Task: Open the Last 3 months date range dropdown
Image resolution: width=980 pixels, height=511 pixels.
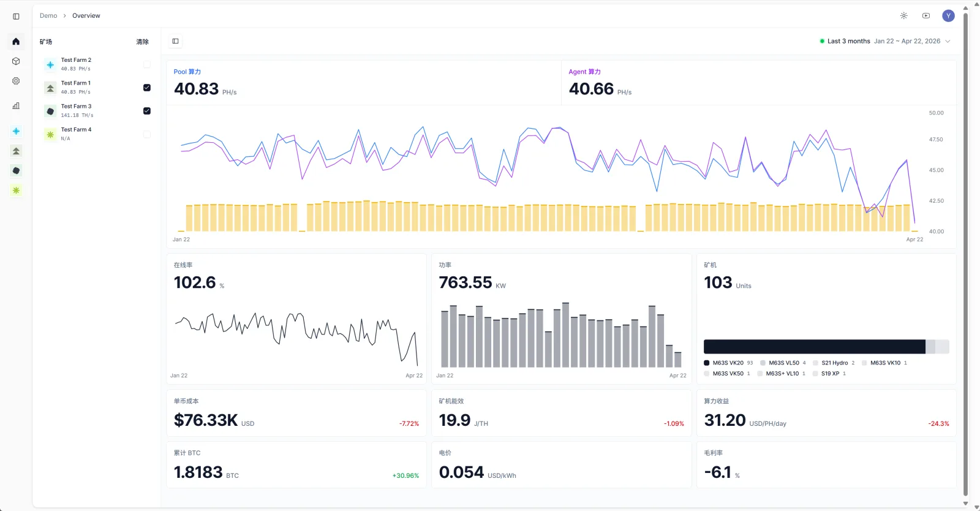Action: (x=885, y=41)
